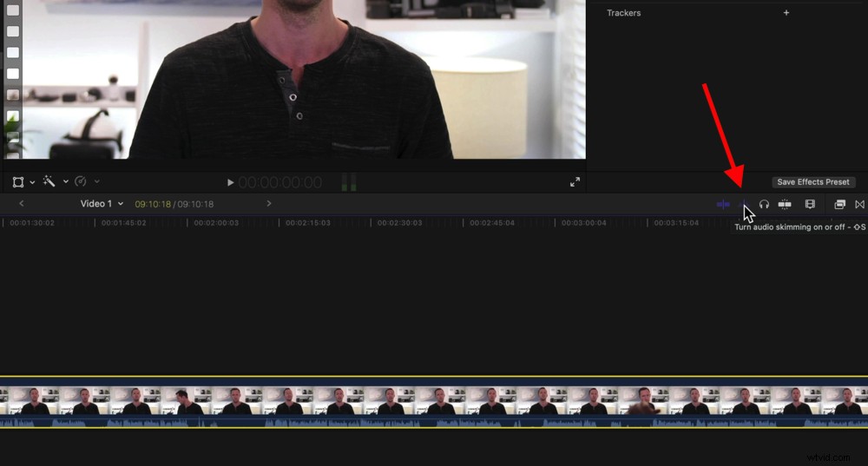Click the viewer timecode 00:00:00:00
The height and width of the screenshot is (466, 868).
280,182
